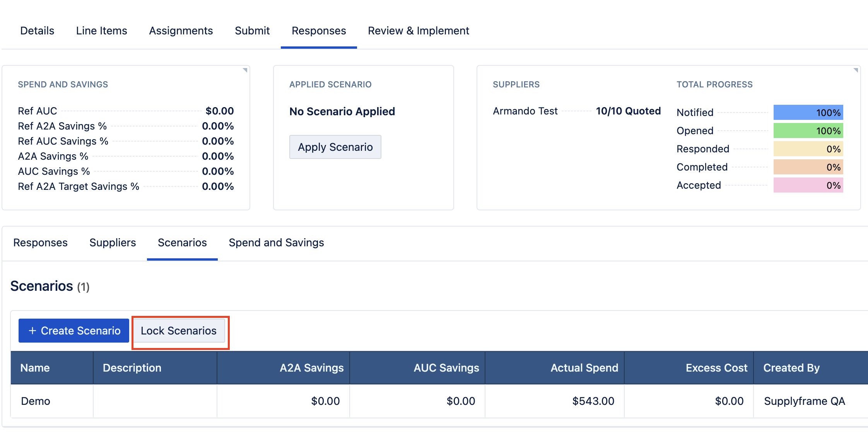868x447 pixels.
Task: Open the lower Responses sub-tab
Action: point(40,243)
